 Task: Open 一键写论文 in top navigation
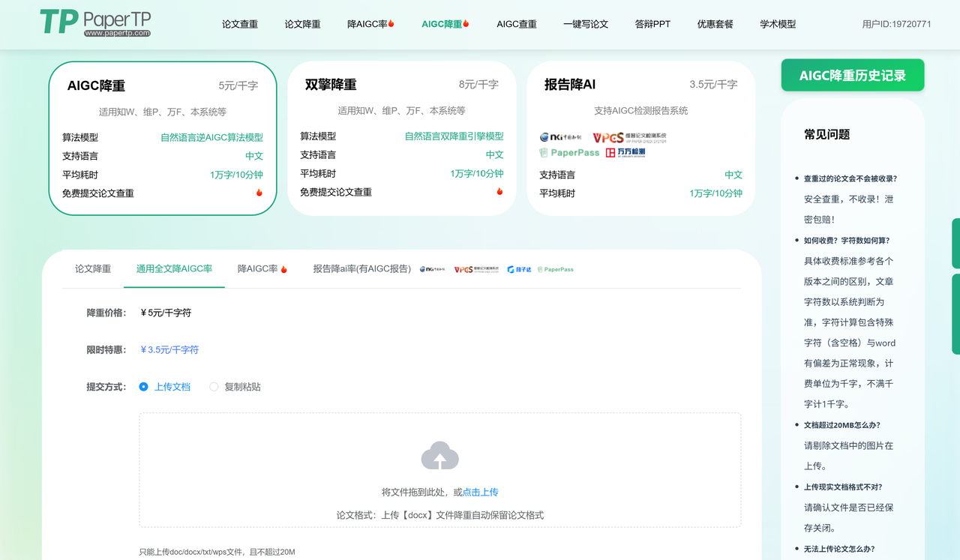(586, 24)
